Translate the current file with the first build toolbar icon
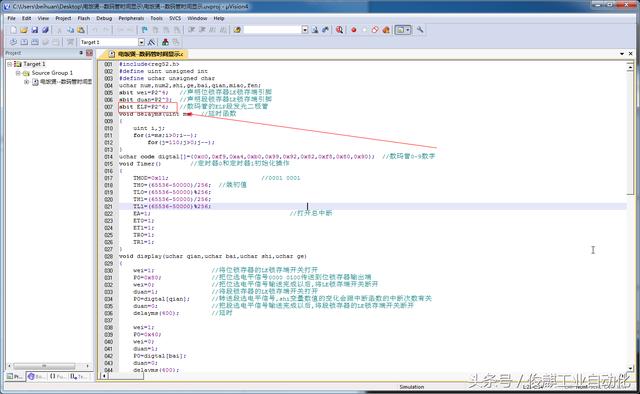 13,42
